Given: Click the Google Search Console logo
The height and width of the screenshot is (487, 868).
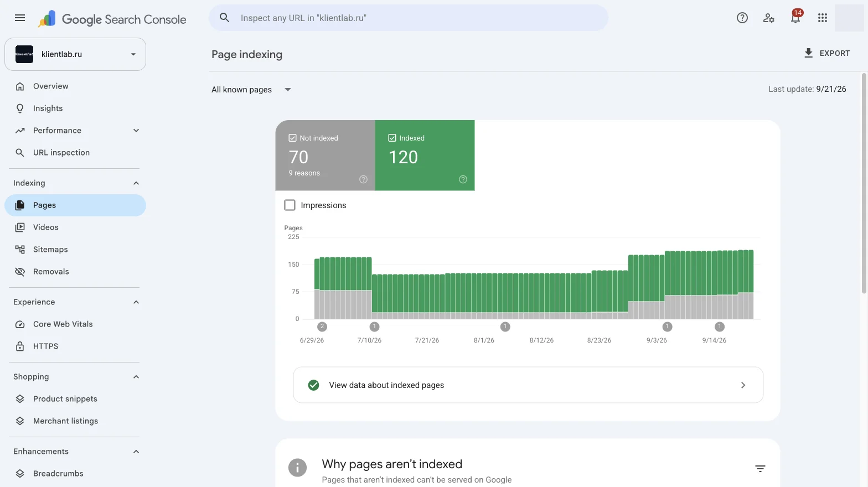Looking at the screenshot, I should (x=112, y=19).
